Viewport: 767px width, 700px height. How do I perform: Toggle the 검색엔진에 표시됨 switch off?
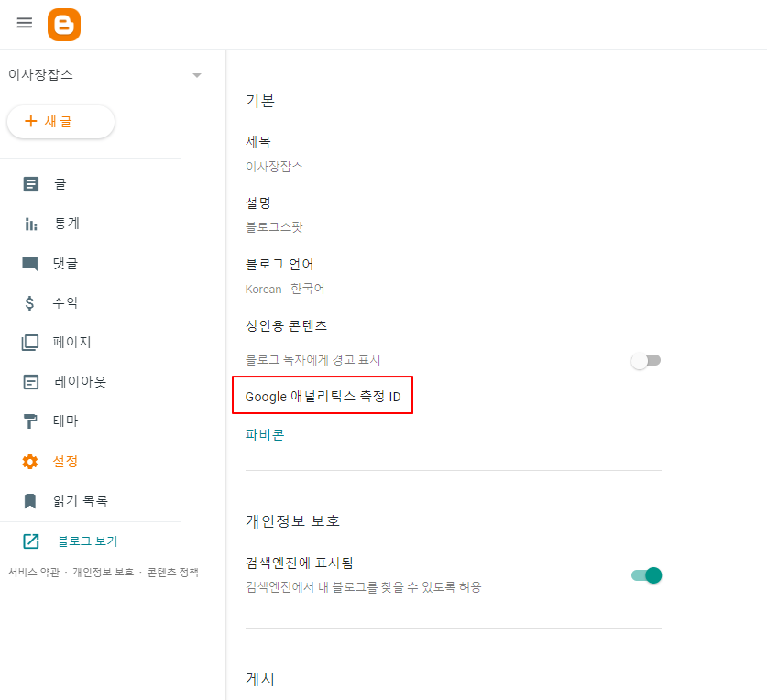click(646, 575)
